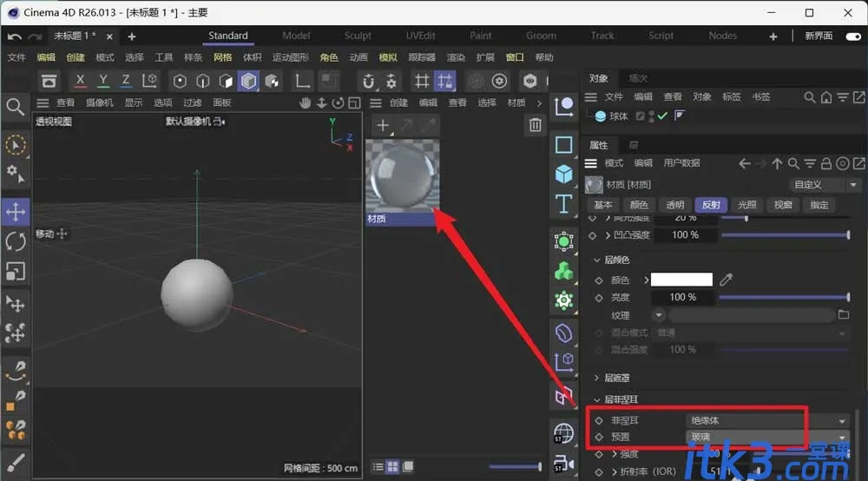Enable snapping magnet icon
This screenshot has height=481, width=868.
click(x=368, y=82)
